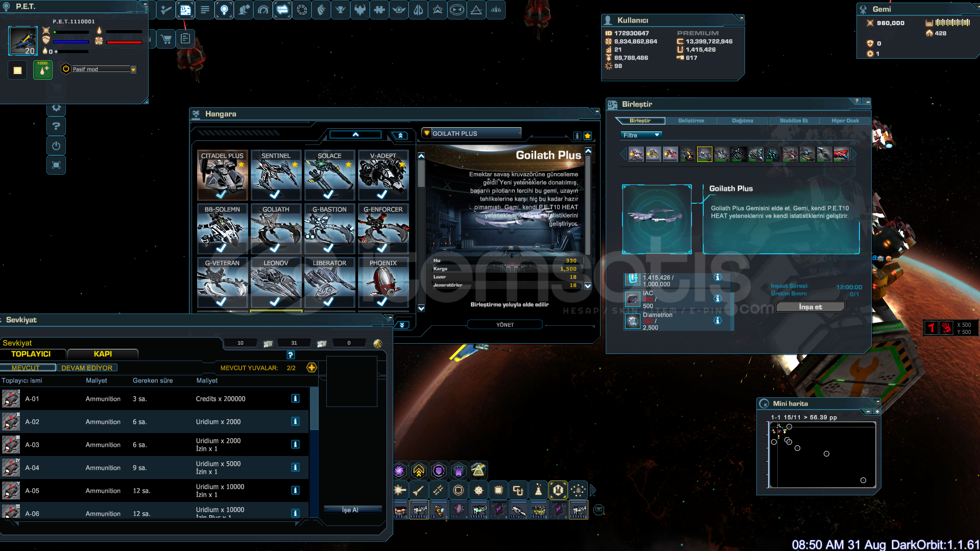Image resolution: width=980 pixels, height=551 pixels.
Task: Open the trophy wings icon in top toolbar
Action: click(x=341, y=10)
